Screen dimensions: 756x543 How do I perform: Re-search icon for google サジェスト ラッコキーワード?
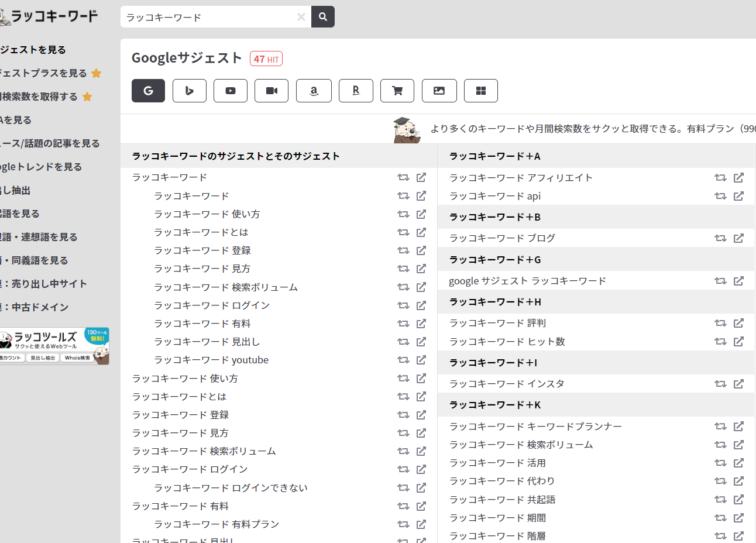click(720, 281)
